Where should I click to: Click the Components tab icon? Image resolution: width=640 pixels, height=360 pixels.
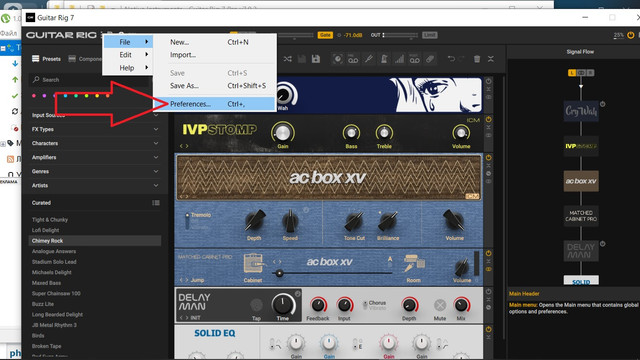pos(72,59)
